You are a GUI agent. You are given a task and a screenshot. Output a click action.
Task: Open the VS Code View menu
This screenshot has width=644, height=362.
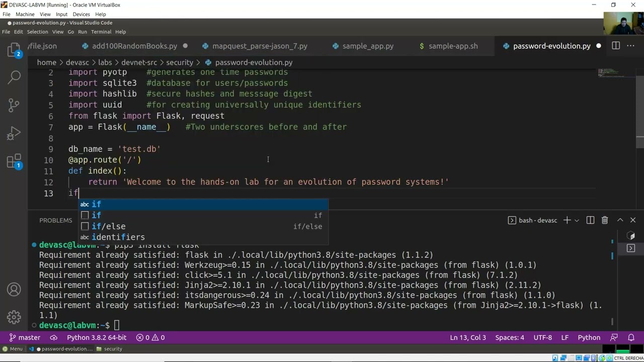58,32
